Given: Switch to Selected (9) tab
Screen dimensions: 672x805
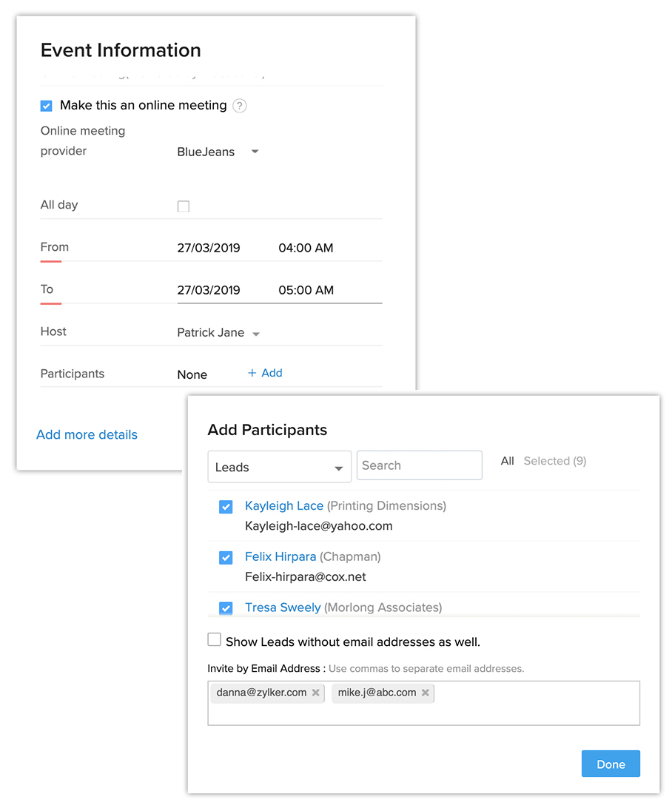Looking at the screenshot, I should (554, 461).
